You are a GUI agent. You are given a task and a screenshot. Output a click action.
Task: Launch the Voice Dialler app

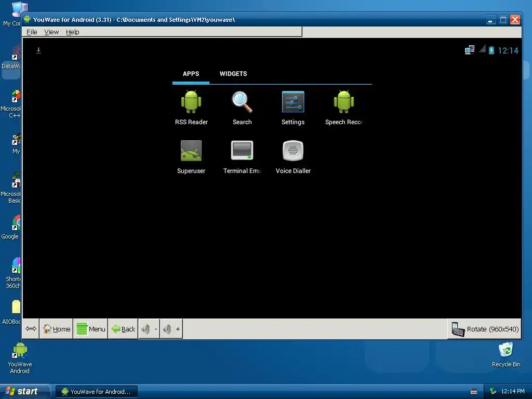click(293, 156)
